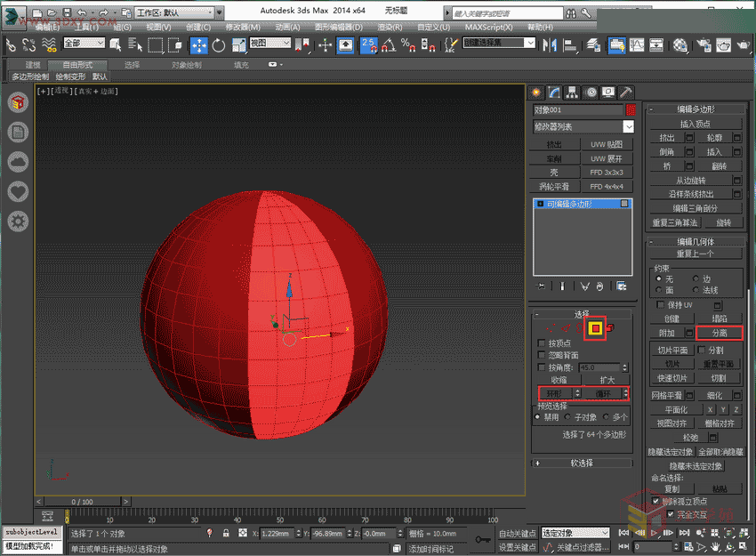Open the Create panel star icon
The height and width of the screenshot is (556, 756).
click(536, 92)
